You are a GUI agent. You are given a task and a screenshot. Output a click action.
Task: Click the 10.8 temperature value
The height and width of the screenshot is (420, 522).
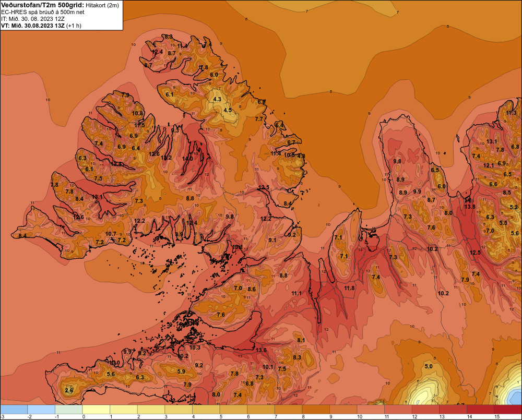click(137, 113)
